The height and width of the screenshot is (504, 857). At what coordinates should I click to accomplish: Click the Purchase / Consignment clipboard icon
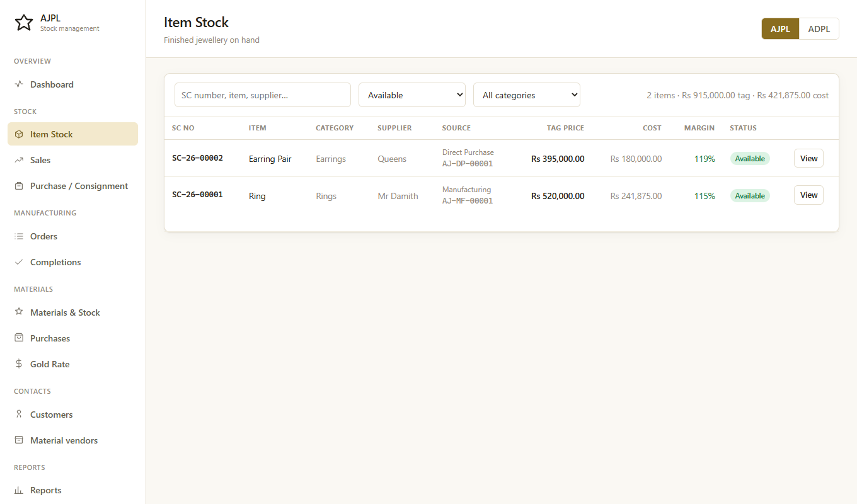point(19,186)
